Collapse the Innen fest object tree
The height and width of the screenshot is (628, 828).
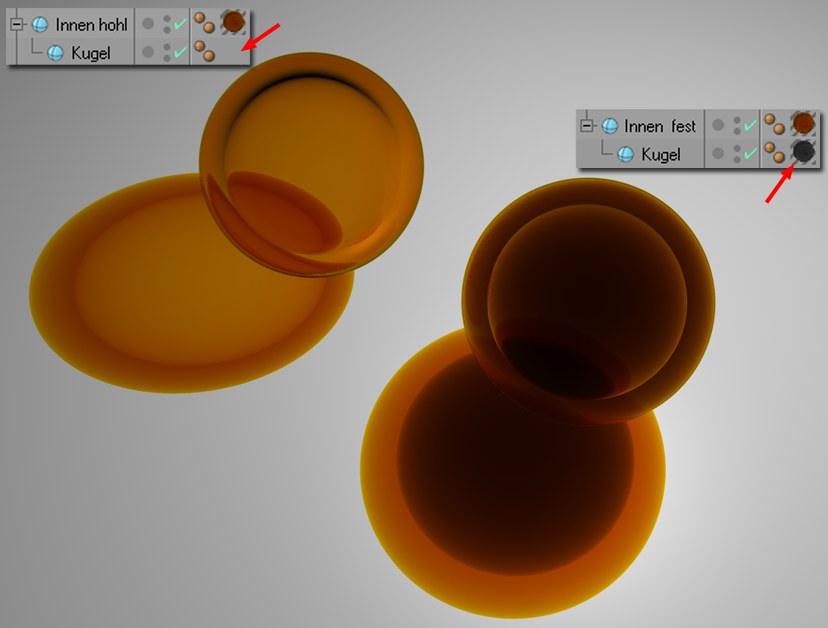click(586, 126)
